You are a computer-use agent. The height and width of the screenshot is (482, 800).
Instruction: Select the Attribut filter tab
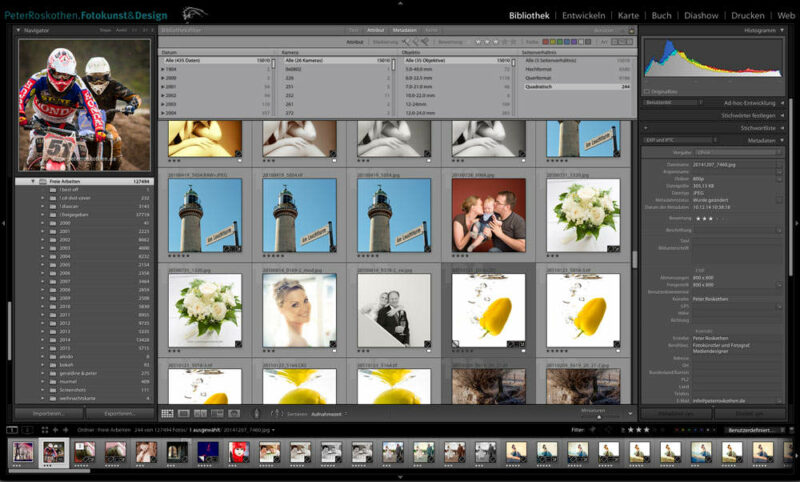coord(376,30)
